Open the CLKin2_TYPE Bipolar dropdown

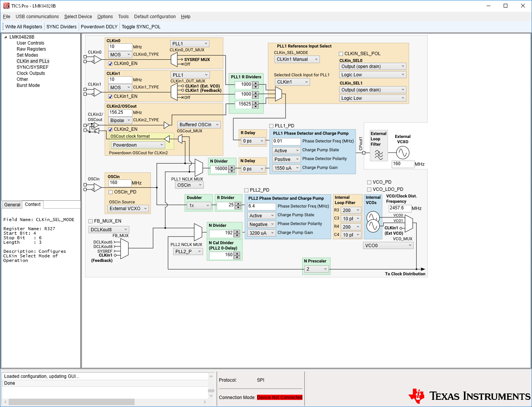pos(120,121)
